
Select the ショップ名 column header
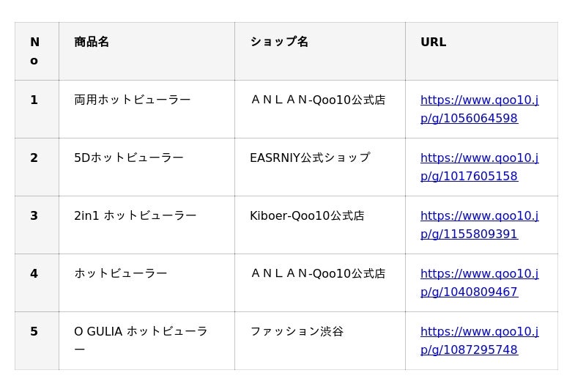(x=279, y=42)
